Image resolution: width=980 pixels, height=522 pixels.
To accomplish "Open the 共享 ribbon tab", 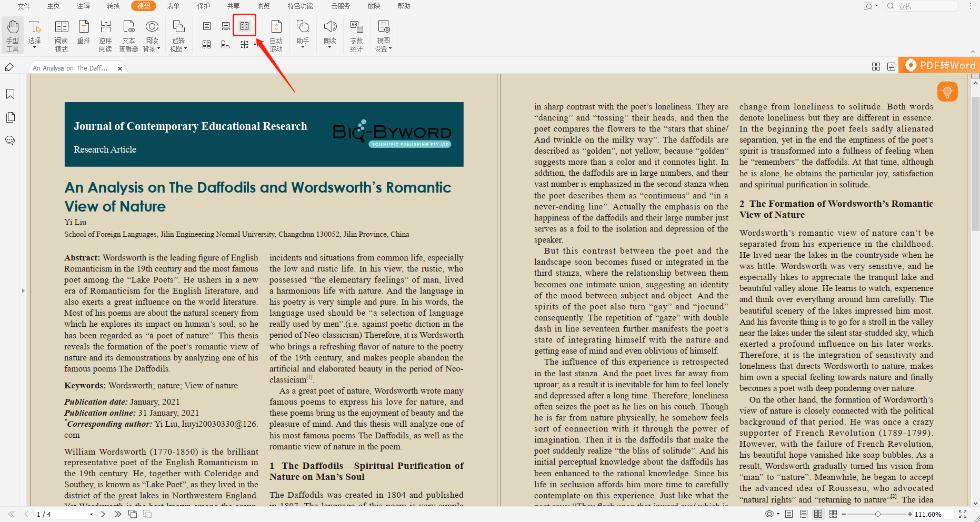I will click(x=234, y=6).
